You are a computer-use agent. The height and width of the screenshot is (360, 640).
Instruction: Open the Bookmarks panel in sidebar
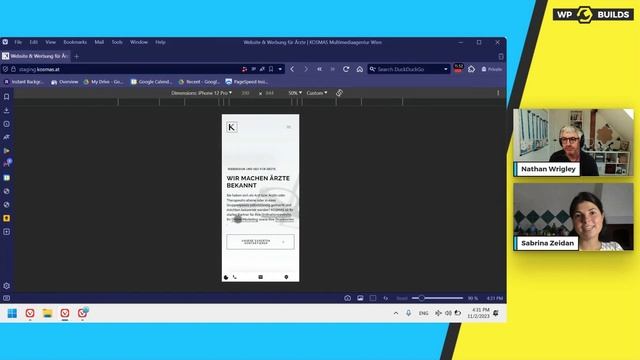point(7,97)
